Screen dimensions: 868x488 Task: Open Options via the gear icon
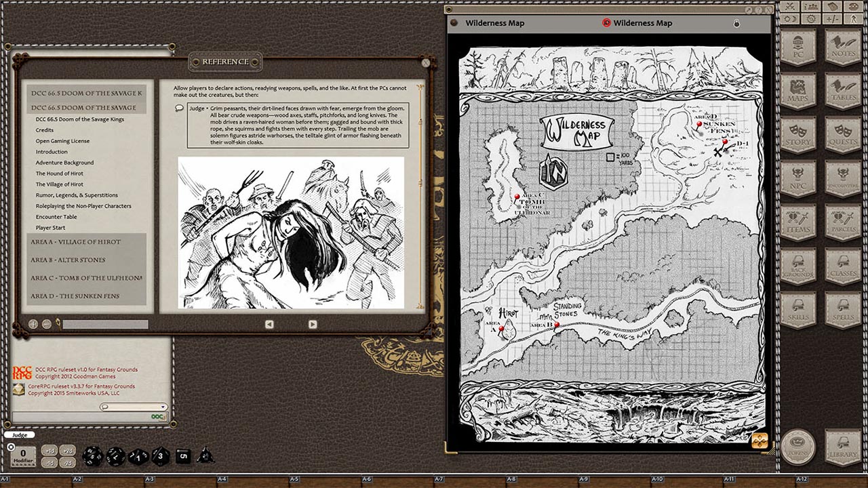pyautogui.click(x=811, y=18)
